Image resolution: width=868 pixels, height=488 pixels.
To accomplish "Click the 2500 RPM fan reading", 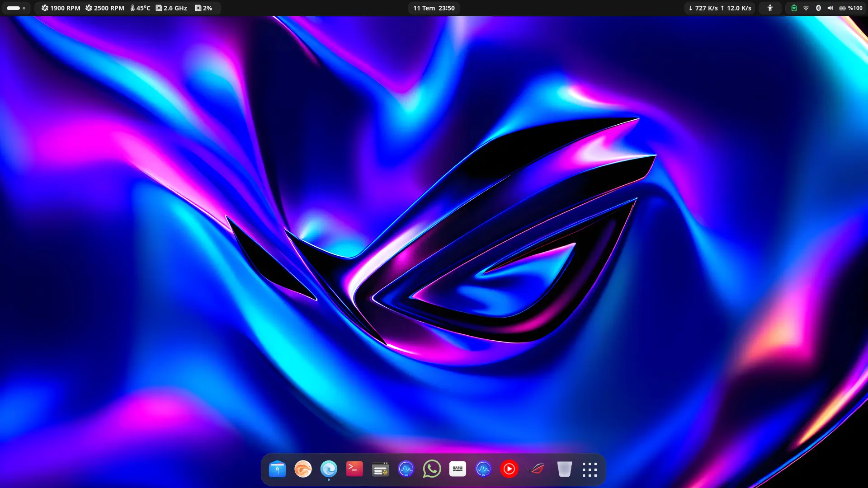I will 105,8.
